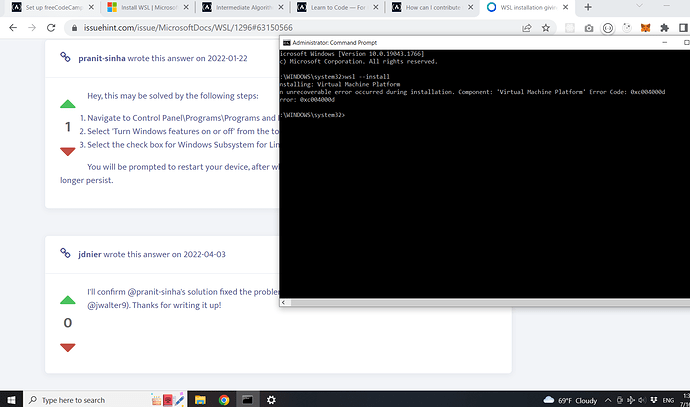Open the circular extension next to the camera
The image size is (690, 407).
click(608, 28)
